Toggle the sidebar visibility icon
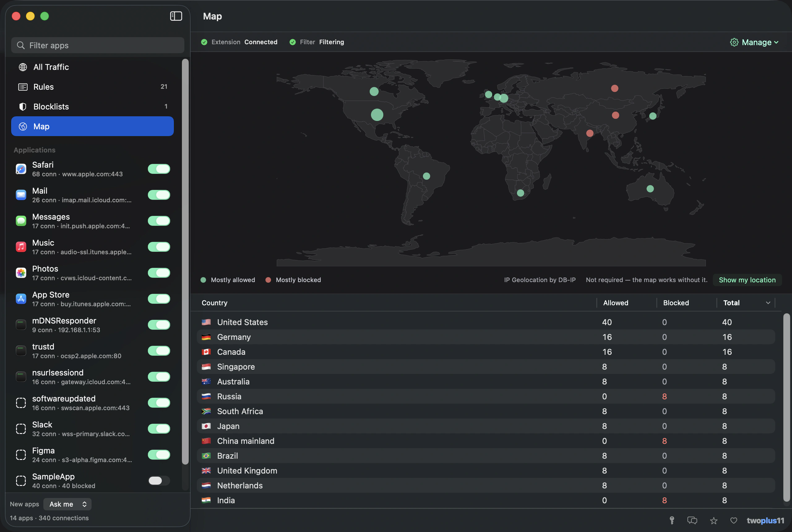Viewport: 792px width, 532px height. [x=176, y=16]
